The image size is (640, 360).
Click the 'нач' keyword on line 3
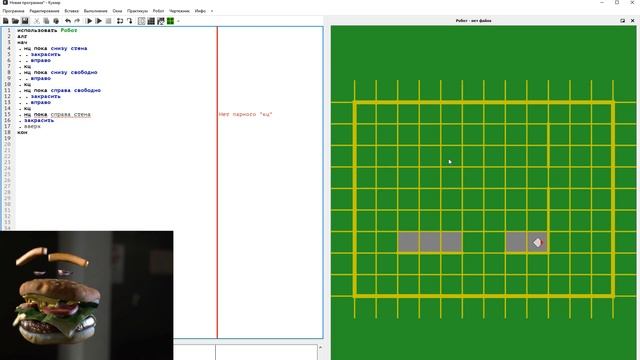(22, 42)
